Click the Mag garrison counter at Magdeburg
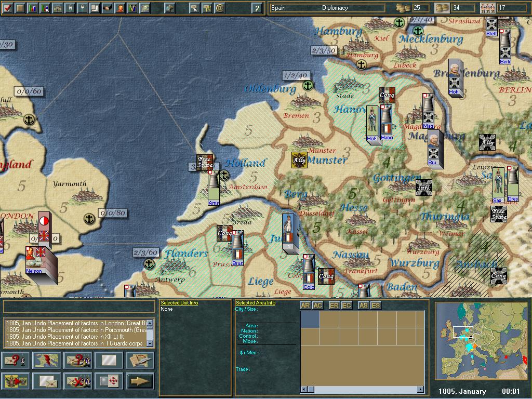 point(428,111)
